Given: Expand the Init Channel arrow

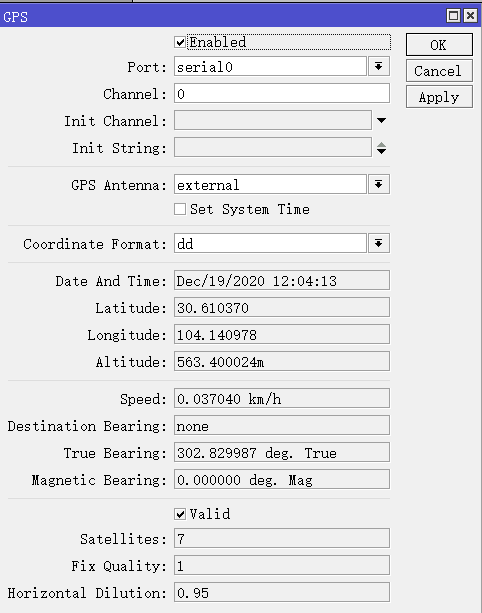Looking at the screenshot, I should [x=382, y=120].
